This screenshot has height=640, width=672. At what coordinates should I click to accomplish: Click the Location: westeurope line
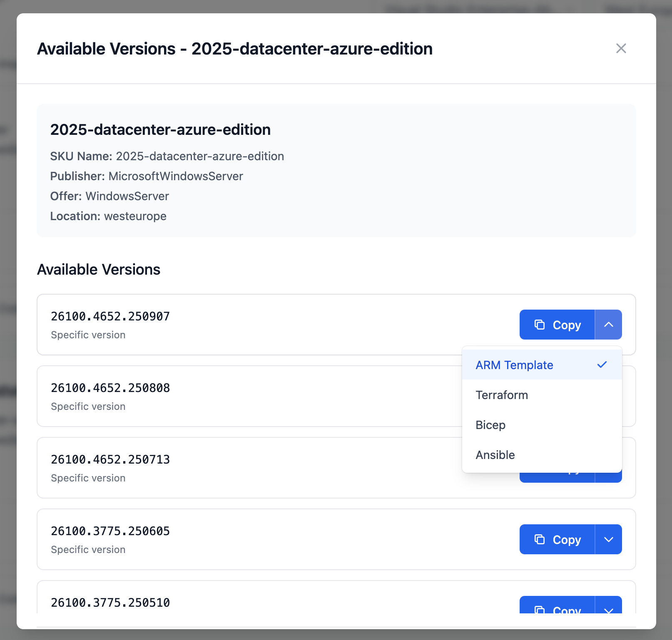(108, 216)
